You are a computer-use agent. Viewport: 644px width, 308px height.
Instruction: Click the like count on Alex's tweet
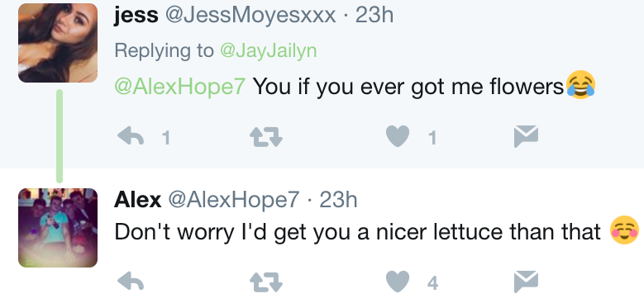click(432, 283)
